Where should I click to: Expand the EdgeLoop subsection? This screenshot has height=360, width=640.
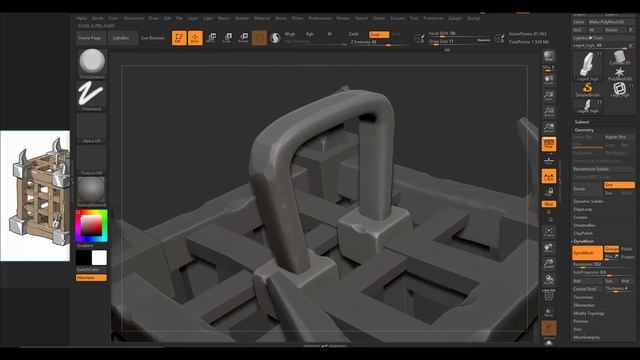click(x=582, y=209)
